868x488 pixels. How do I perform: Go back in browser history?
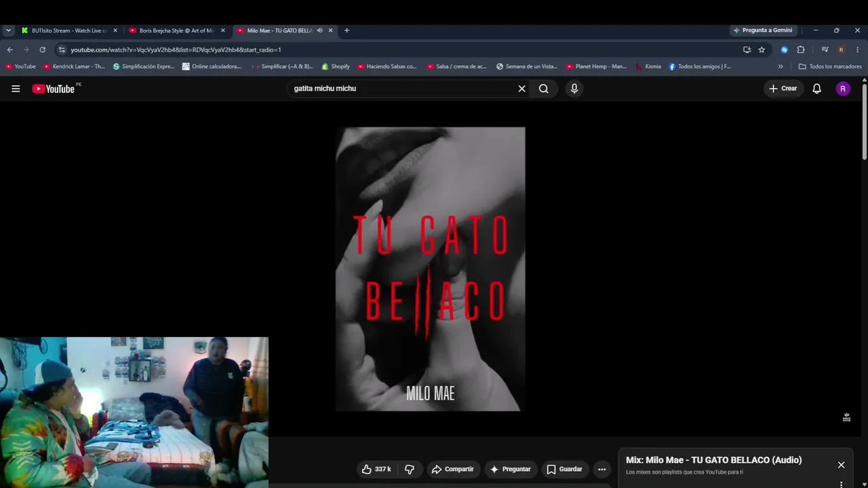tap(10, 49)
